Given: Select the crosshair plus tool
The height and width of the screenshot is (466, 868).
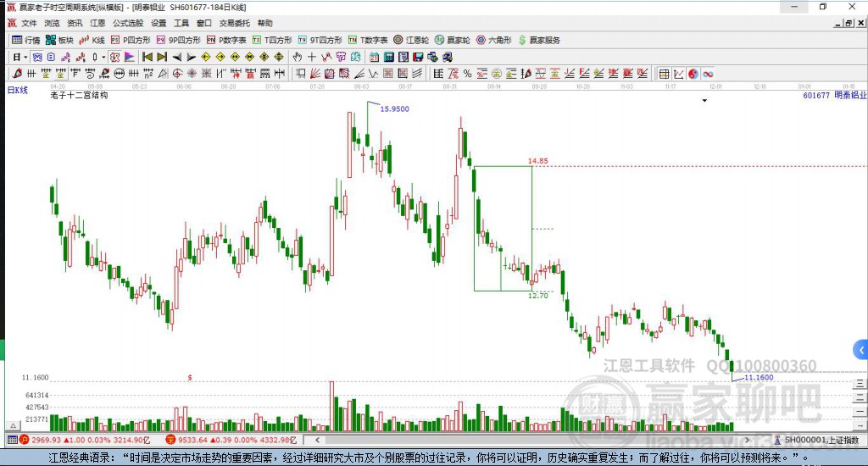Looking at the screenshot, I should [312, 57].
